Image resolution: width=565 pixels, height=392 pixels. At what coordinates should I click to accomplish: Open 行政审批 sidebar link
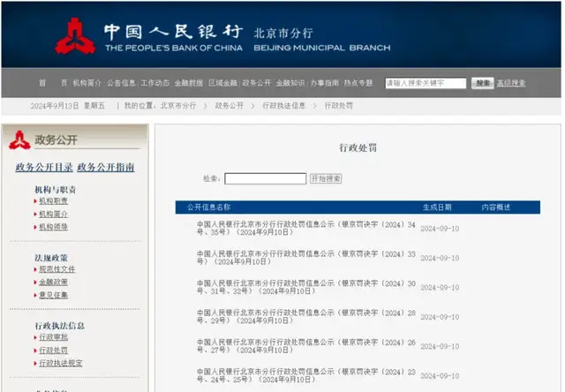pyautogui.click(x=53, y=337)
